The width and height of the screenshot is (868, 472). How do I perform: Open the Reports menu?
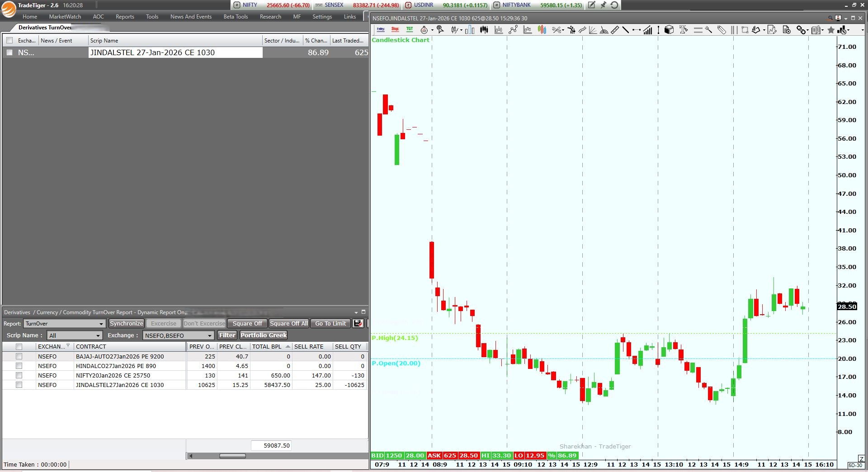(x=125, y=17)
